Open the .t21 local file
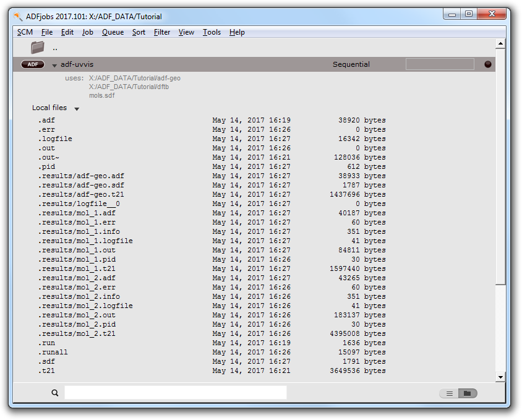The width and height of the screenshot is (522, 420). pyautogui.click(x=46, y=372)
